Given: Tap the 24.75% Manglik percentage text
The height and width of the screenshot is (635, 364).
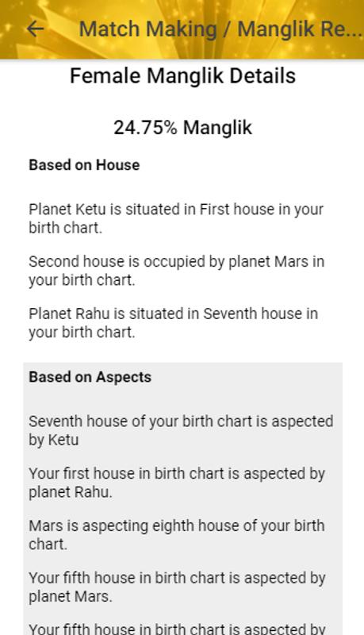Looking at the screenshot, I should [x=183, y=128].
